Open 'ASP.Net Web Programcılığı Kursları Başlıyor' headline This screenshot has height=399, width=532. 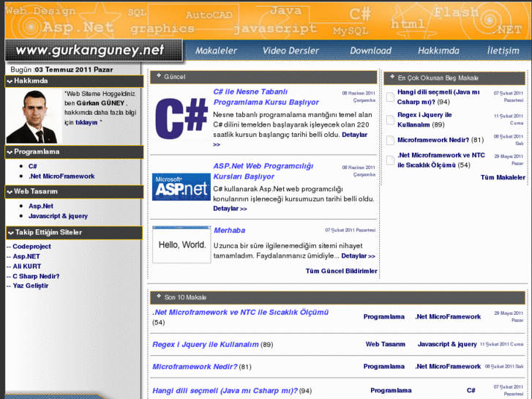[x=263, y=171]
